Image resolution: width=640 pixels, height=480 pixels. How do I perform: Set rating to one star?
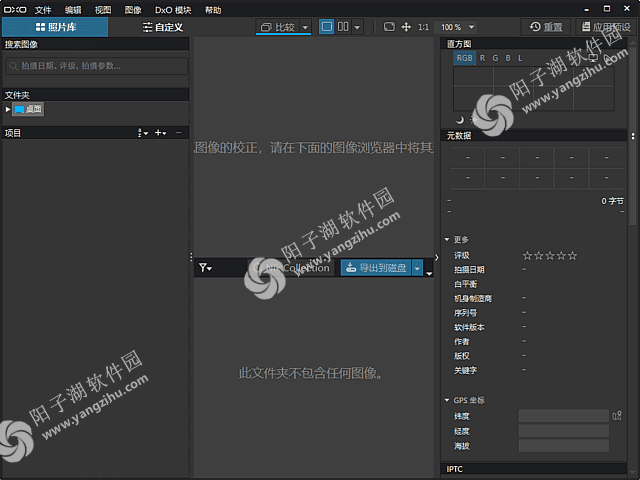527,256
